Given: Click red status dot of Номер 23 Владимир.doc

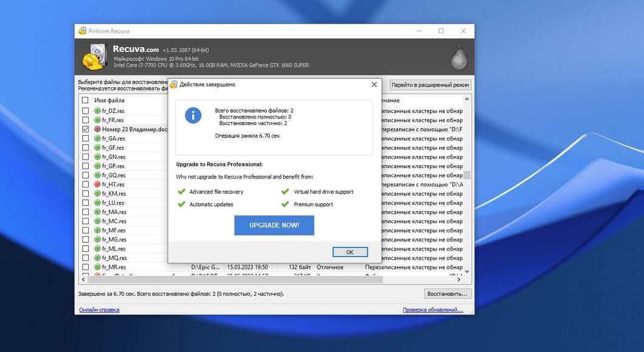Looking at the screenshot, I should click(x=97, y=129).
